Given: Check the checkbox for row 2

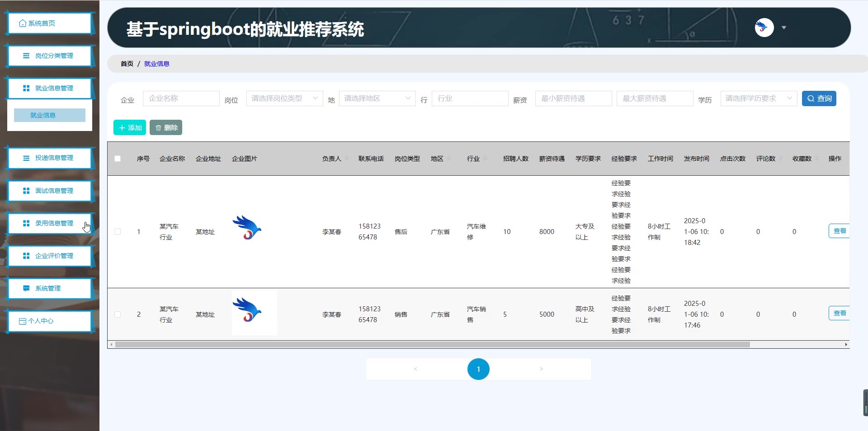Looking at the screenshot, I should [x=118, y=314].
